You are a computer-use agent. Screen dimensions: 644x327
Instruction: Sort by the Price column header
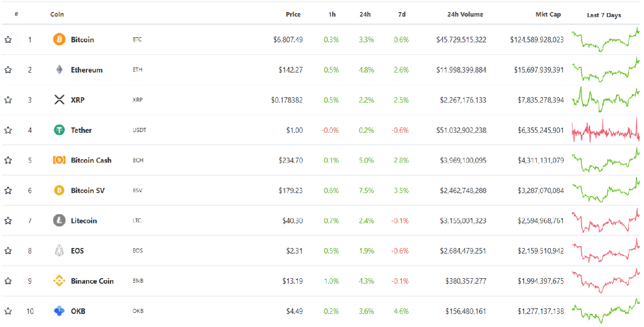[293, 15]
